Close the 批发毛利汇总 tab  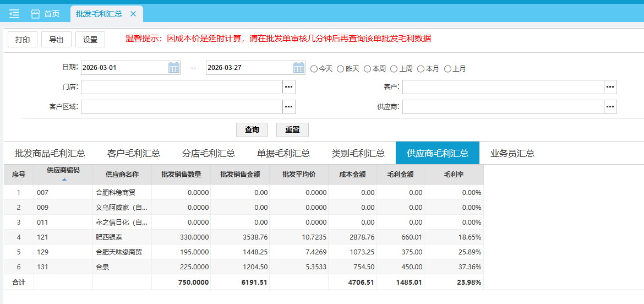[133, 14]
